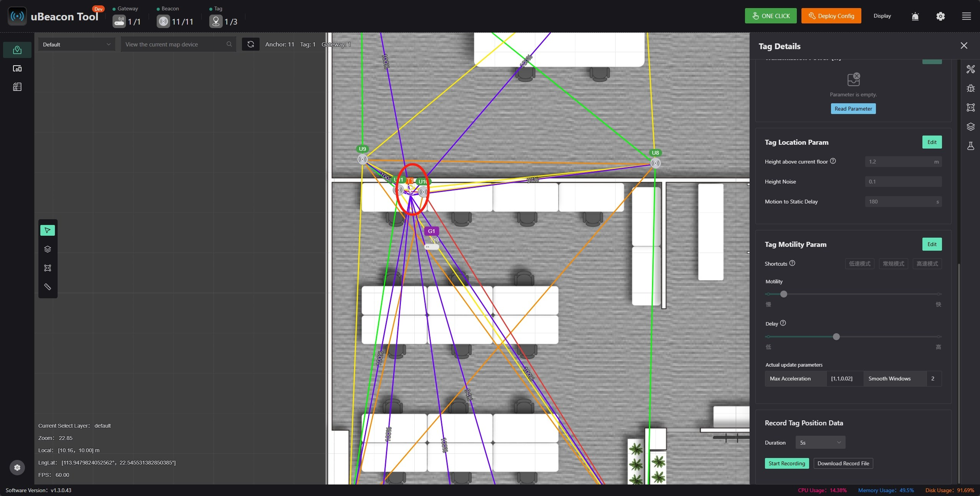Open the lab flask icon in right sidebar

point(970,146)
